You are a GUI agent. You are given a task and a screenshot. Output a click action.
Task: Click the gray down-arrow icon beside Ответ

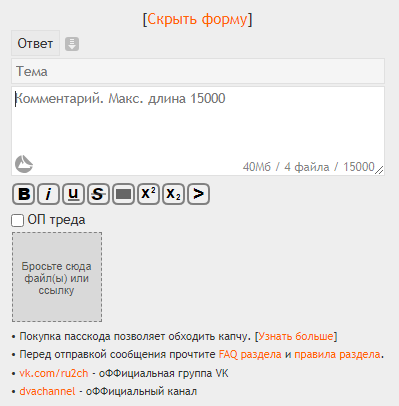[x=72, y=44]
